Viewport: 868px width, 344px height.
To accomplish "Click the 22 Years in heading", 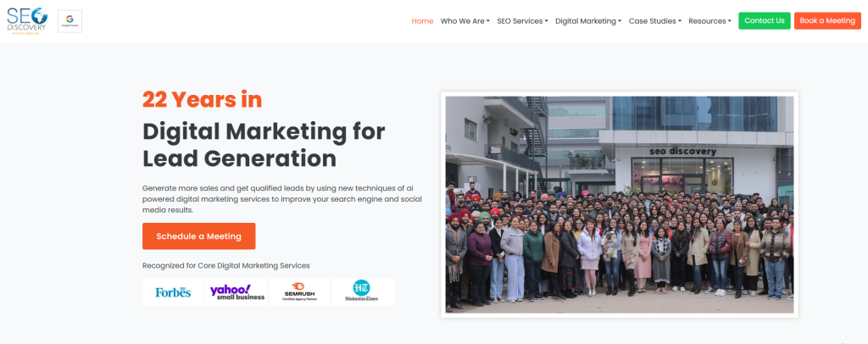I will pos(202,99).
